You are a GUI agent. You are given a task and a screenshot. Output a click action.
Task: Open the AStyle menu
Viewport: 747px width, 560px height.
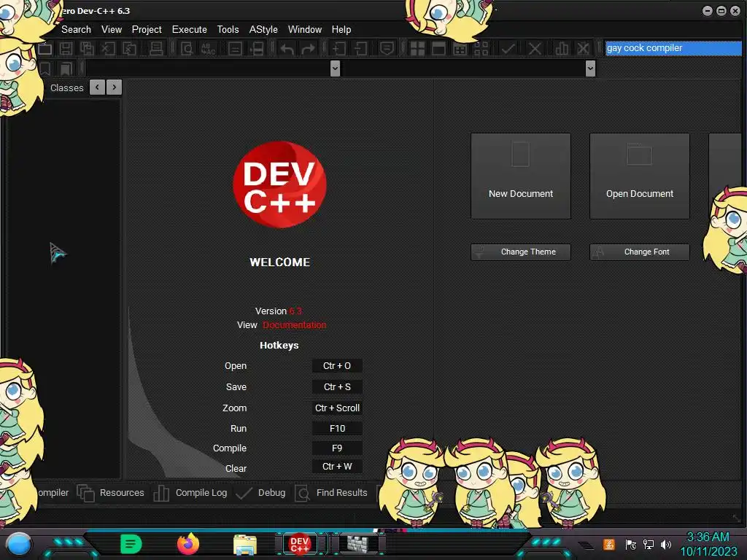pos(263,29)
